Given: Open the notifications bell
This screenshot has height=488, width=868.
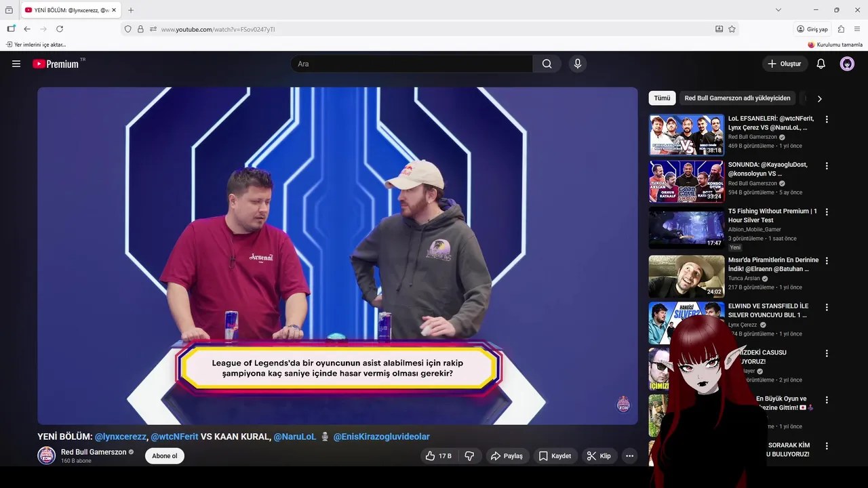Looking at the screenshot, I should point(821,64).
